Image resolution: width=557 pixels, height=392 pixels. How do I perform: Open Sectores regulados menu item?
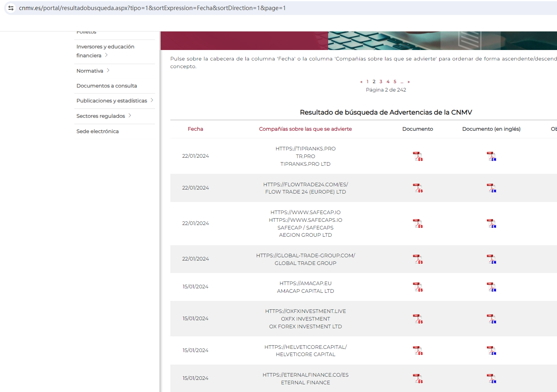point(101,116)
